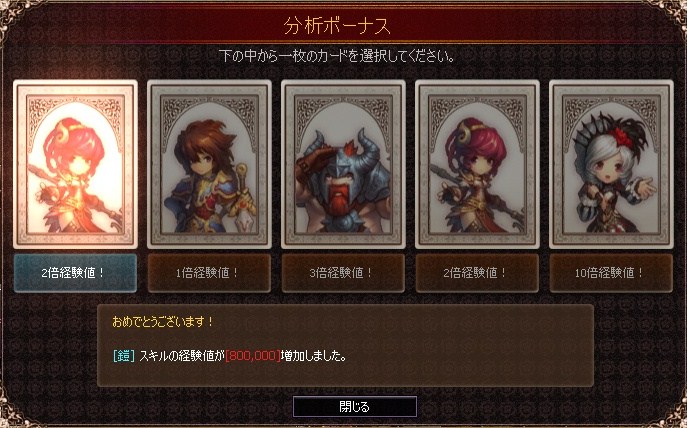687x428 pixels.
Task: Click the 増加しました result text
Action: 313,356
